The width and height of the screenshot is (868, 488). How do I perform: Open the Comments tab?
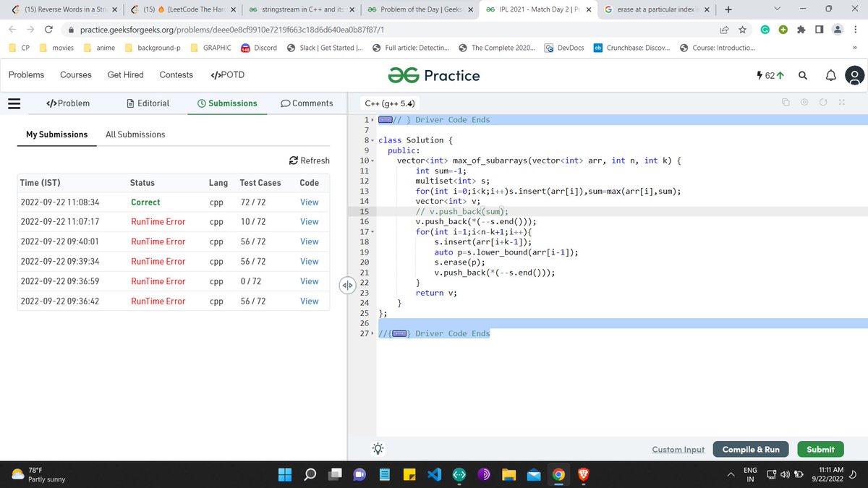(x=307, y=103)
